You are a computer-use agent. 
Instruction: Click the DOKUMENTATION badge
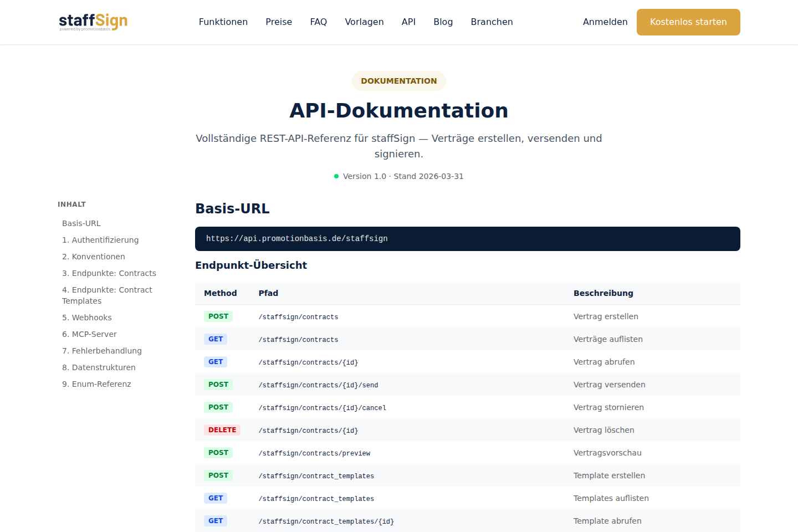[399, 81]
